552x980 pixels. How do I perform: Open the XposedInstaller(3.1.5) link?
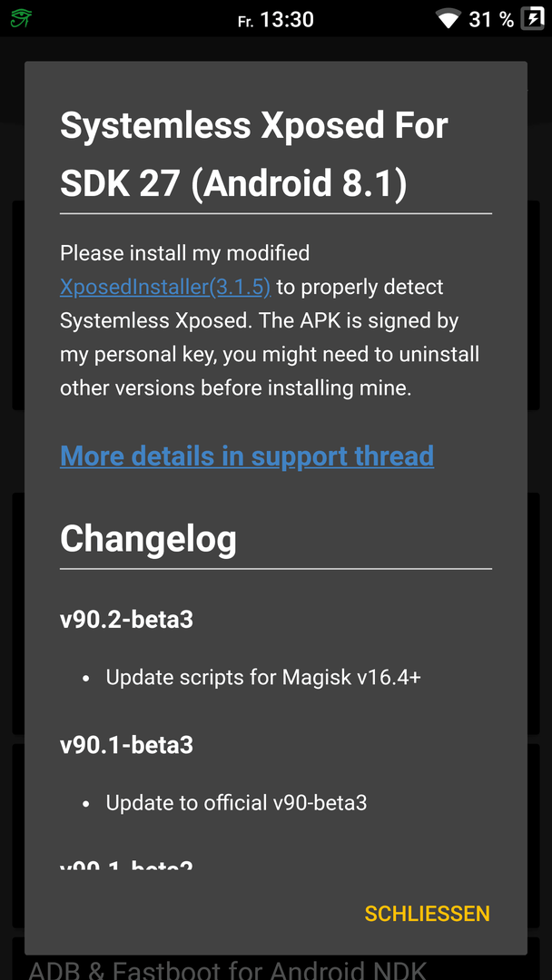click(x=165, y=287)
